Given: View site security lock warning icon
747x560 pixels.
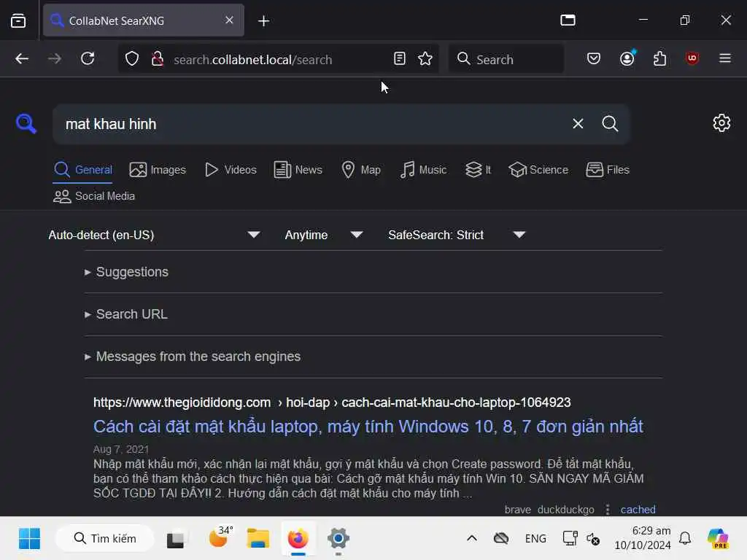Looking at the screenshot, I should (x=157, y=59).
